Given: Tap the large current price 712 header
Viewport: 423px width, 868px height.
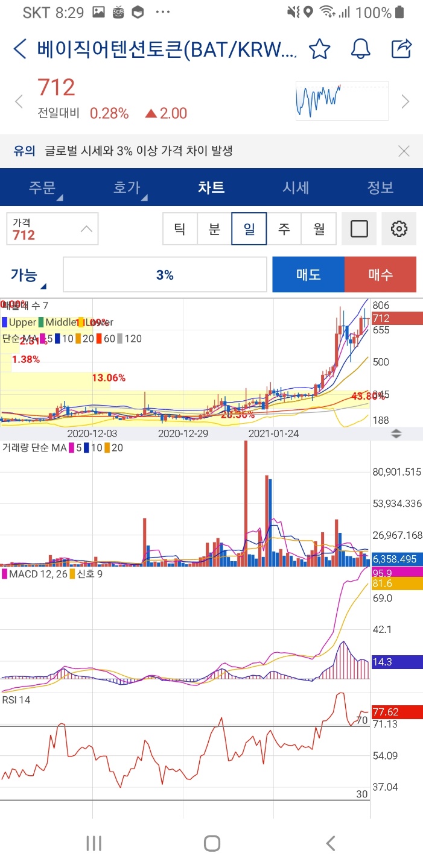Looking at the screenshot, I should (56, 88).
